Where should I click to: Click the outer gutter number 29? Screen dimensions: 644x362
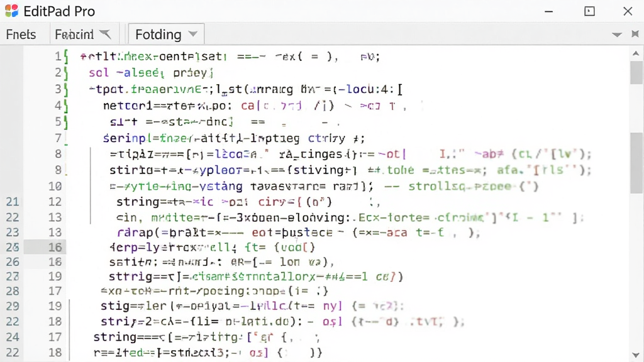13,306
